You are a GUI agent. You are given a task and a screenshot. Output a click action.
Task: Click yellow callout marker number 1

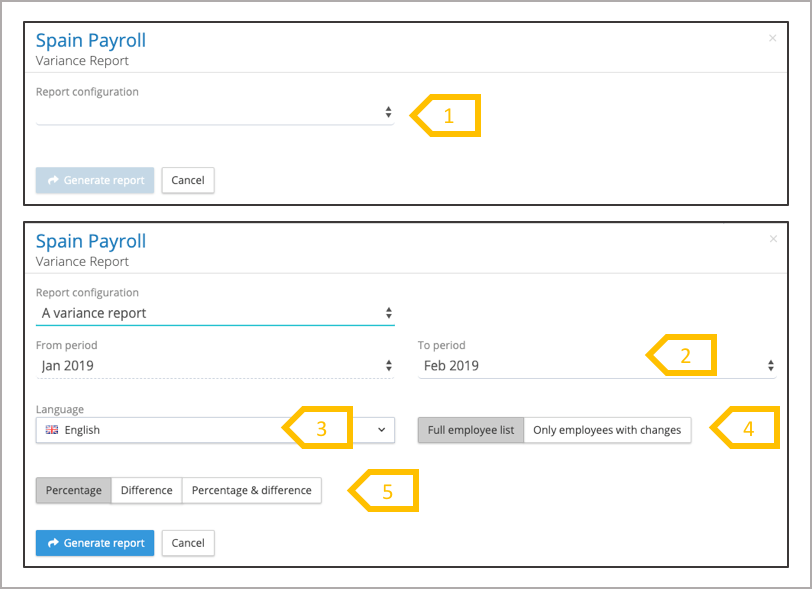point(448,116)
